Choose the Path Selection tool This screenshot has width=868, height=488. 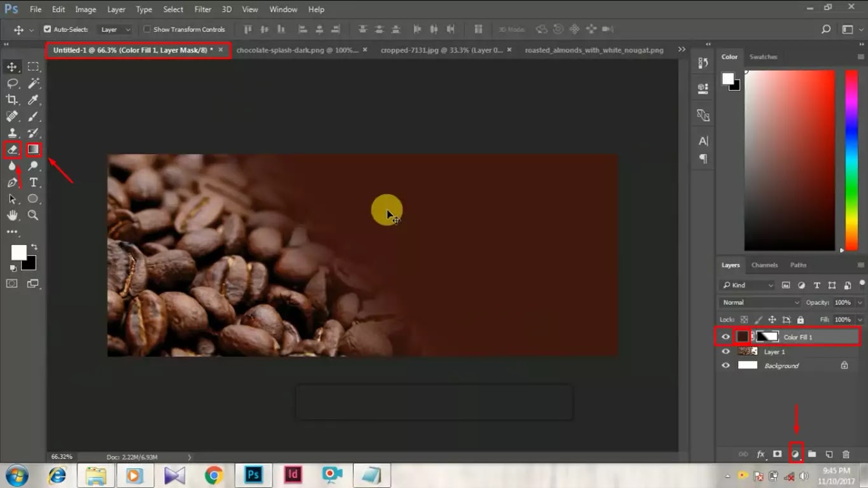12,199
